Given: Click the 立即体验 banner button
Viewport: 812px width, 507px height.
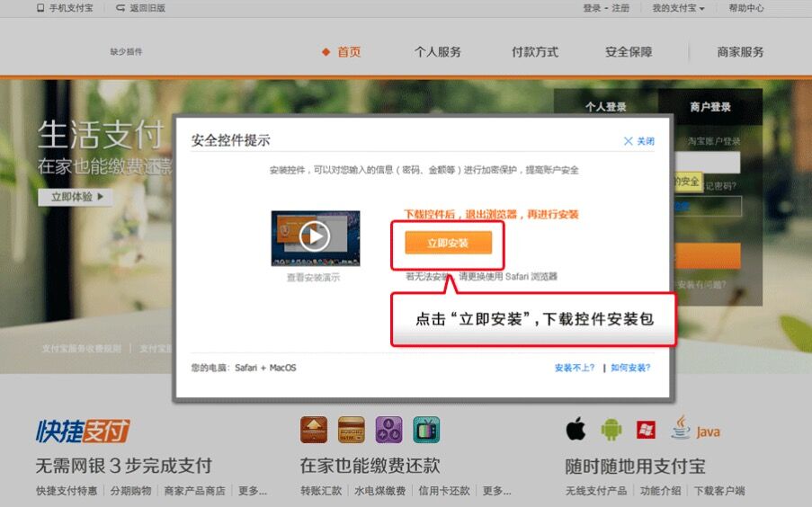Looking at the screenshot, I should coord(76,197).
